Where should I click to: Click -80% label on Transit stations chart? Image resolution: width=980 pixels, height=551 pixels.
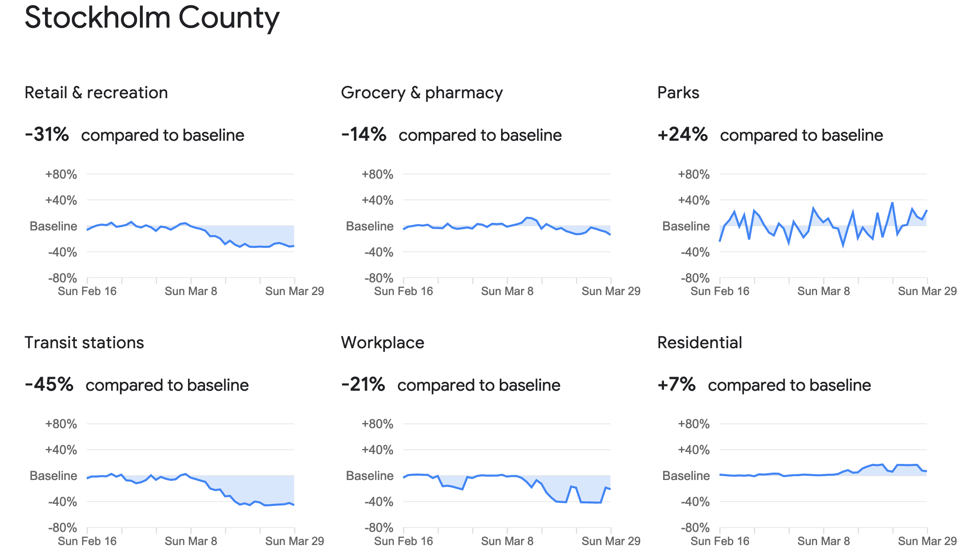pos(62,528)
